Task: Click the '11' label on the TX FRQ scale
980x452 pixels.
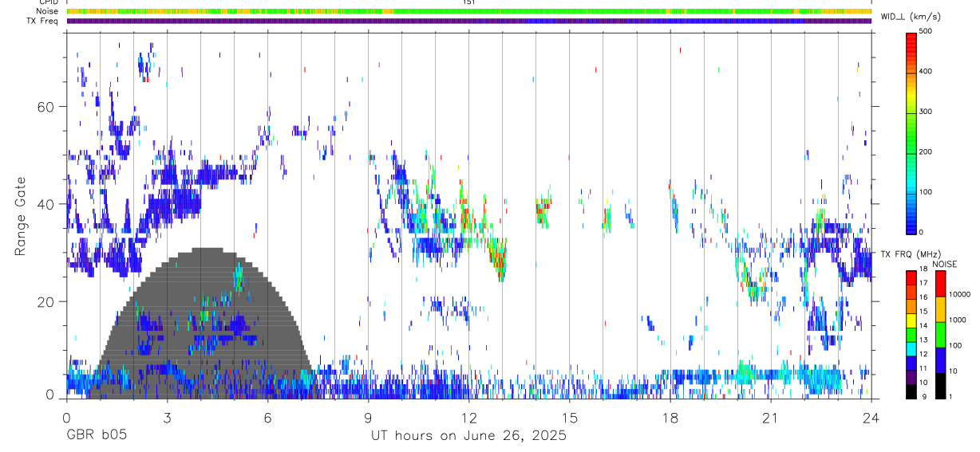Action: coord(923,369)
